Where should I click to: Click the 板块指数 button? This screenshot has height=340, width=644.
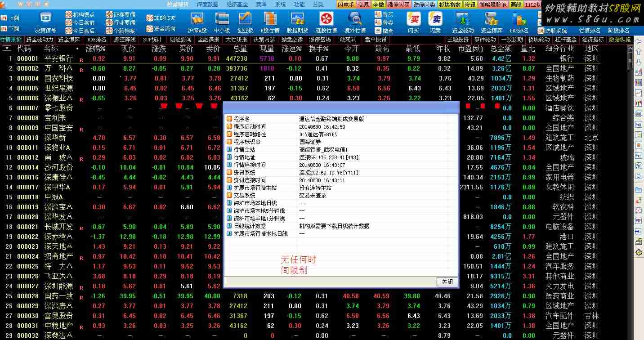450,4
